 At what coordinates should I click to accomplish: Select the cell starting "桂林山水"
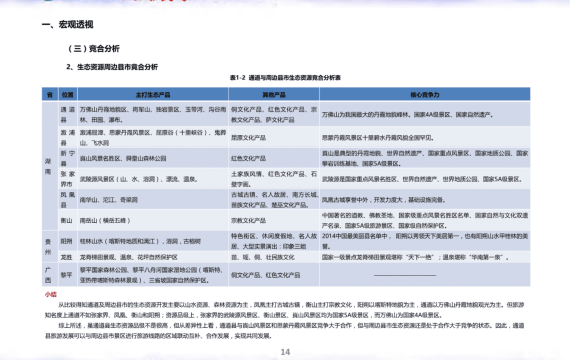point(153,241)
